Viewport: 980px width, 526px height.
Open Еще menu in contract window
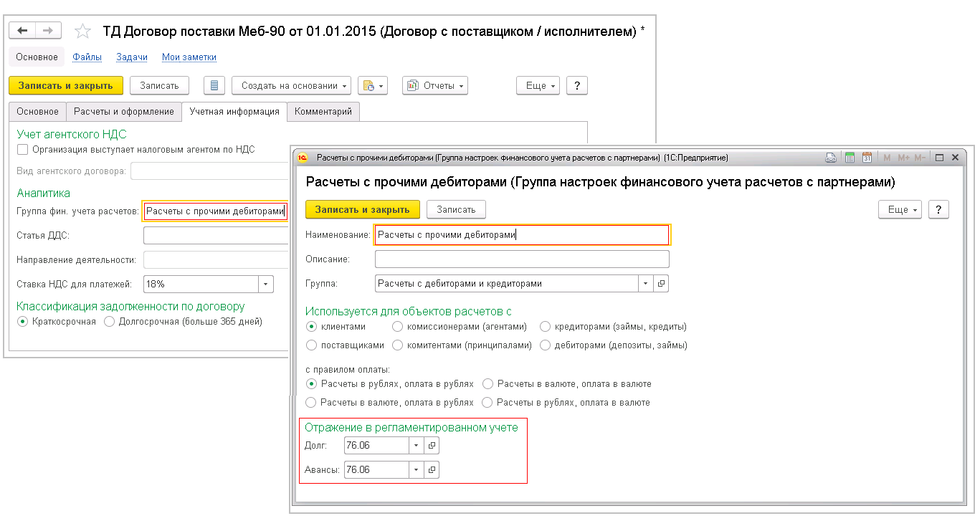[538, 85]
